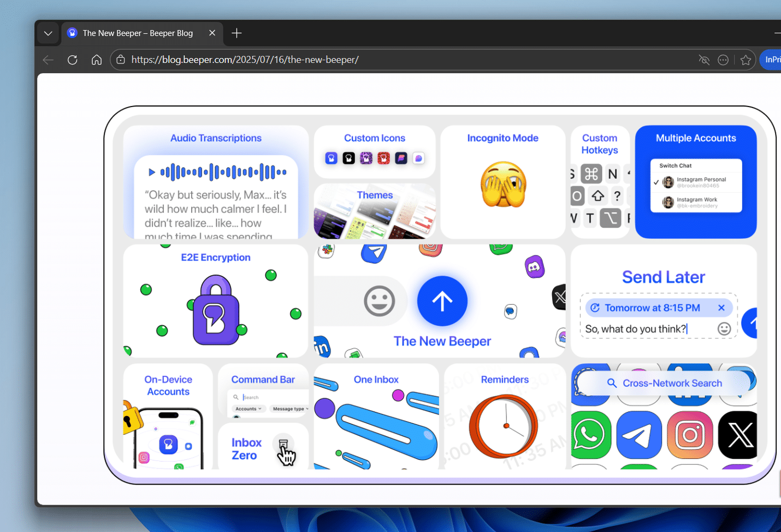Select the purple Beeper custom icon

pyautogui.click(x=366, y=158)
